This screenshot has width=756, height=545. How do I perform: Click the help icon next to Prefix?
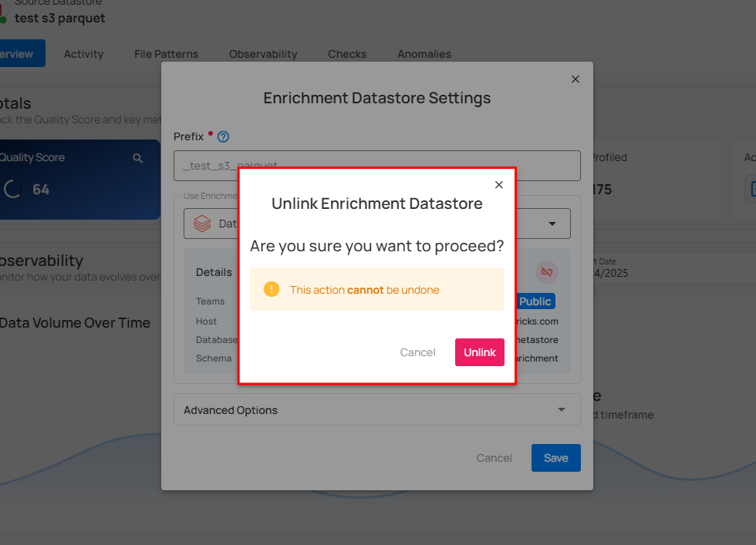coord(223,137)
